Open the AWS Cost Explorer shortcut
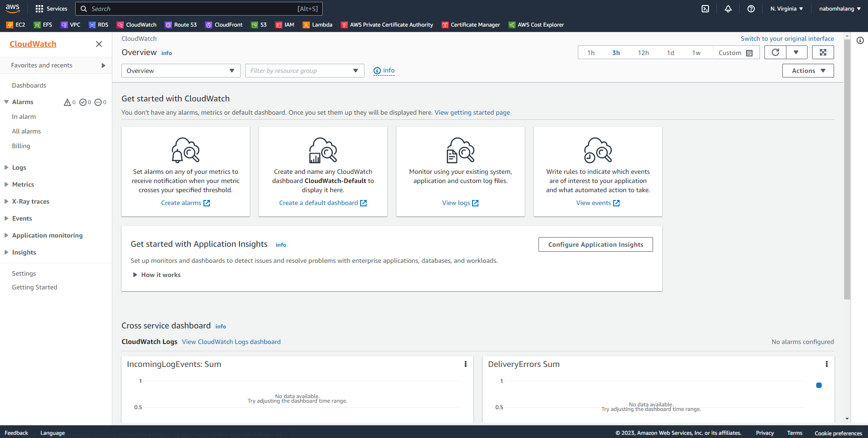This screenshot has width=868, height=438. (x=536, y=25)
